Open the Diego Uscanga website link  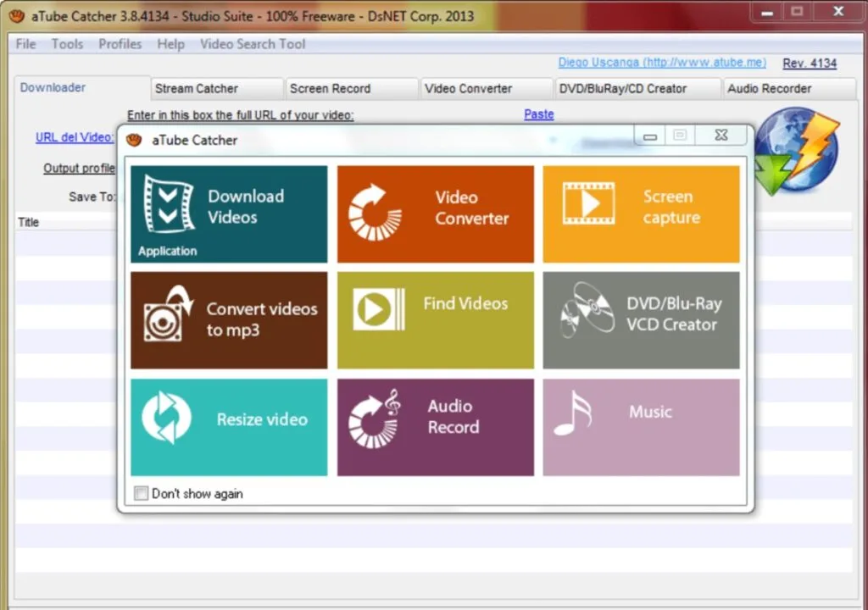tap(661, 62)
